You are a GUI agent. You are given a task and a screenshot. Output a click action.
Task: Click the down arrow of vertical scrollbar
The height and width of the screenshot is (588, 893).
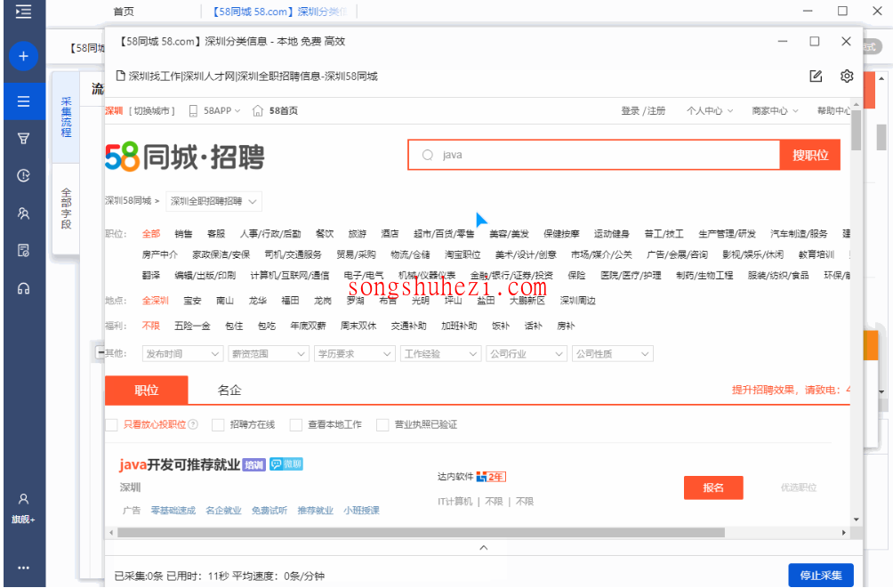click(856, 520)
